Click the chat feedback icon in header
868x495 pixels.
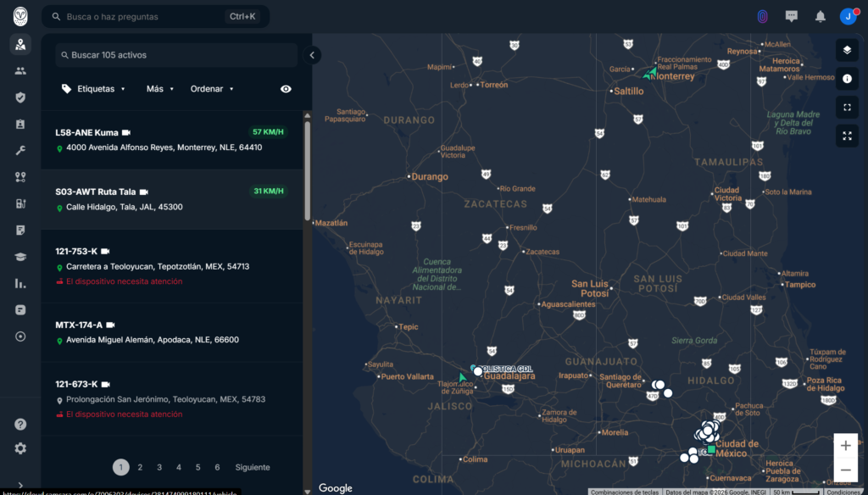[792, 16]
